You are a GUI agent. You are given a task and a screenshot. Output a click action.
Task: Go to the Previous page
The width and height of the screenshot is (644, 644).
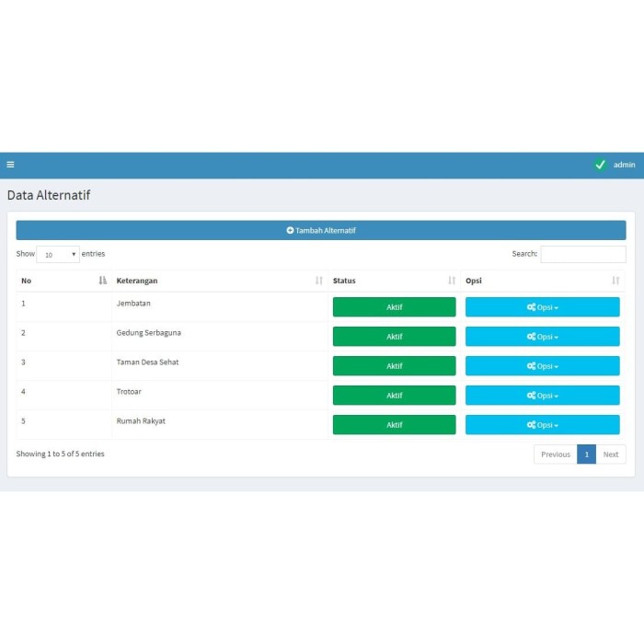(x=555, y=454)
